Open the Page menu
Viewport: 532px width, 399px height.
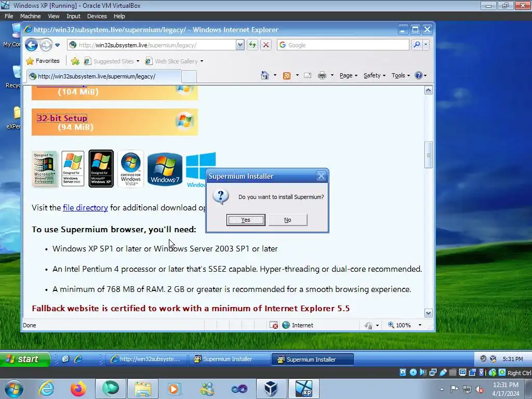(x=349, y=75)
